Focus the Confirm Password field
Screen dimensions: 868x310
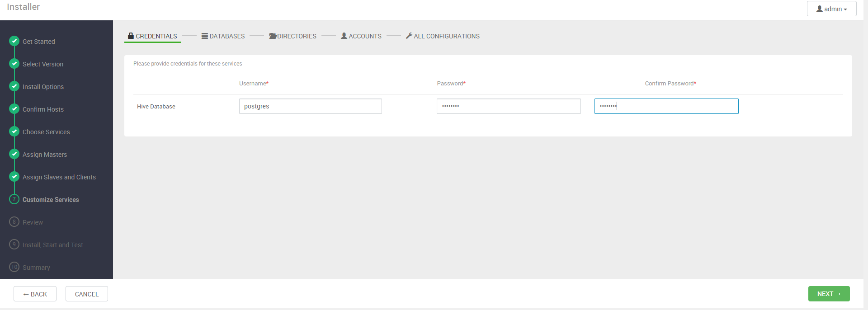tap(666, 106)
